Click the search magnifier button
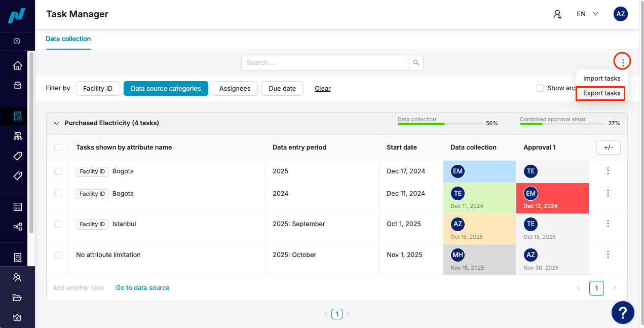The image size is (644, 328). (x=416, y=63)
